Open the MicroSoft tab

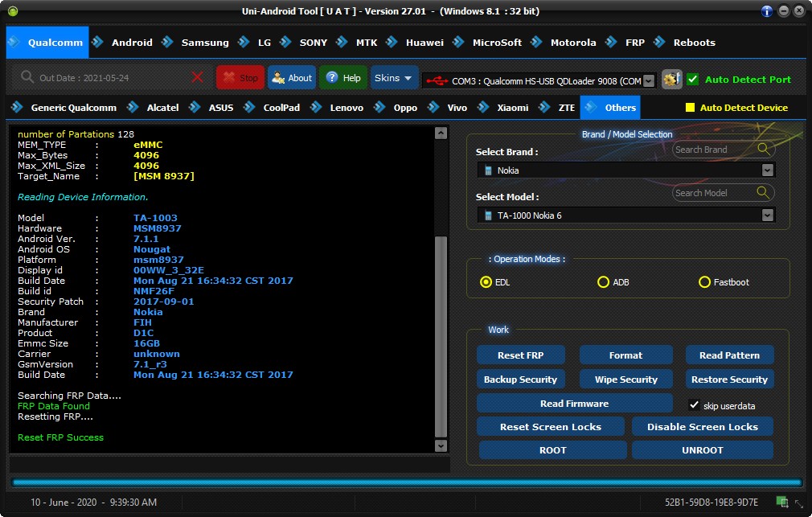[489, 43]
